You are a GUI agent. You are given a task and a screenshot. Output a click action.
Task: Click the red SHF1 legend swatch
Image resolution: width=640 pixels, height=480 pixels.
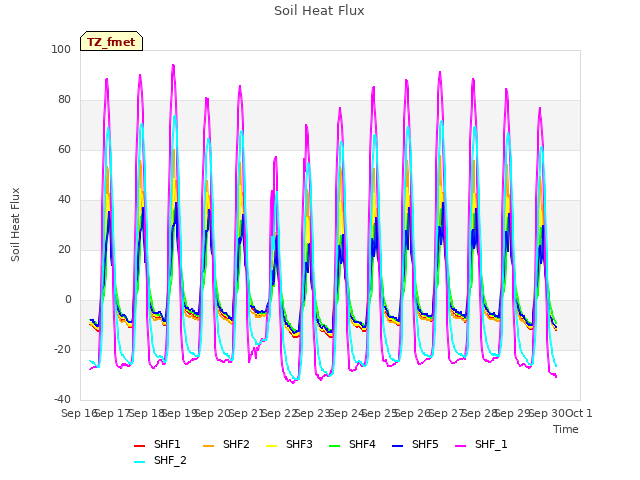tap(140, 446)
